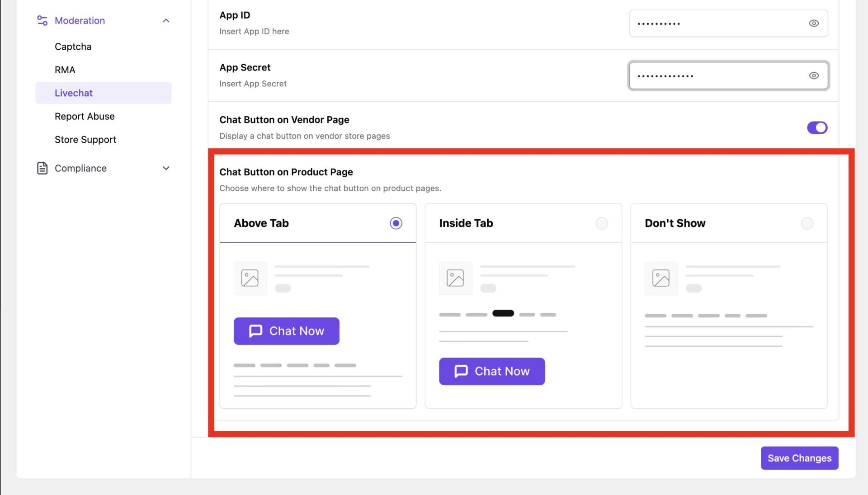Select the Above Tab radio button
This screenshot has width=868, height=495.
[x=396, y=223]
